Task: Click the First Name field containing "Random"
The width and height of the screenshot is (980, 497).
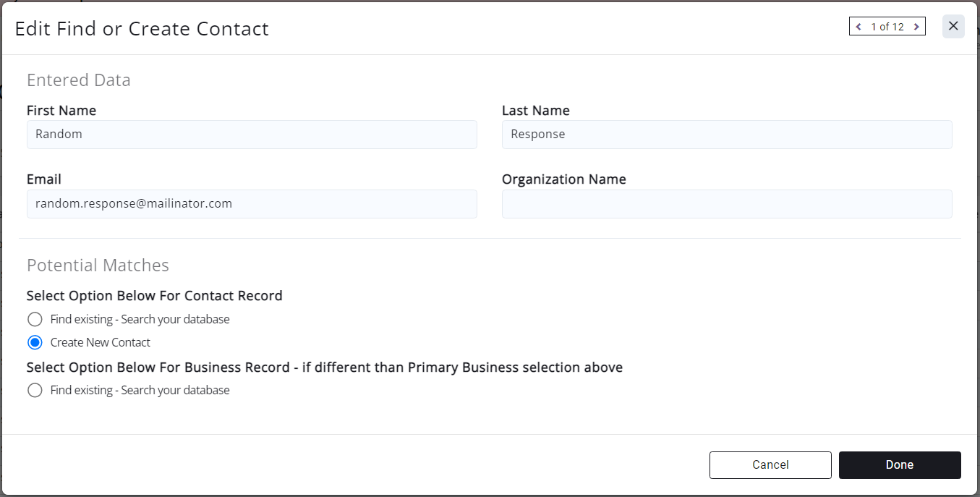Action: (x=252, y=135)
